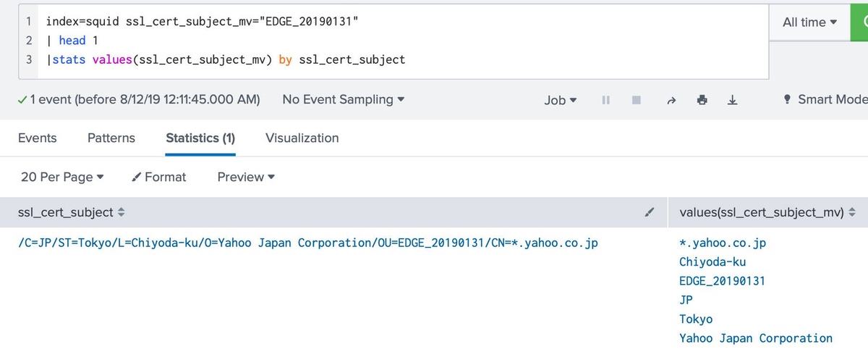Open the No Event Sampling dropdown
Image resolution: width=868 pixels, height=352 pixels.
pyautogui.click(x=343, y=100)
